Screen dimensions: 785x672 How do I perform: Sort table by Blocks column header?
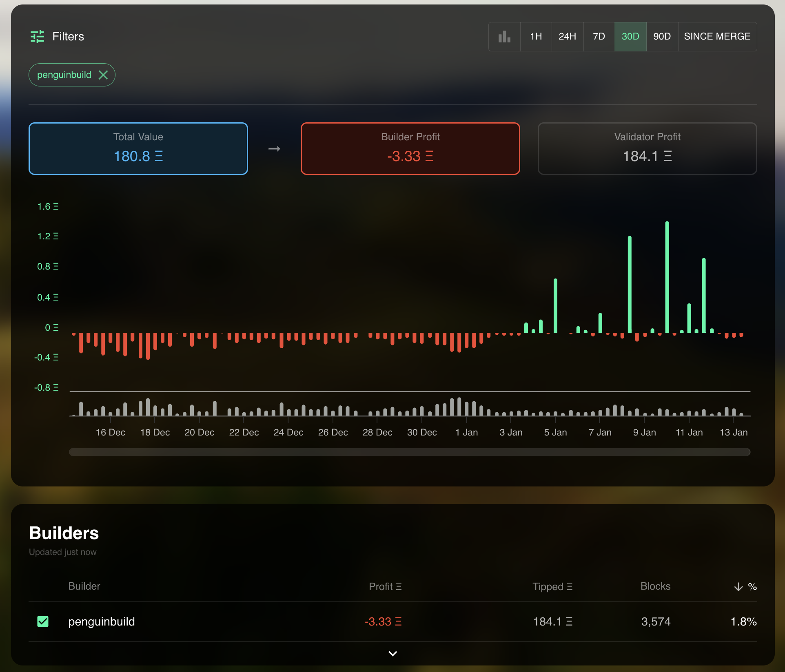[x=655, y=586]
